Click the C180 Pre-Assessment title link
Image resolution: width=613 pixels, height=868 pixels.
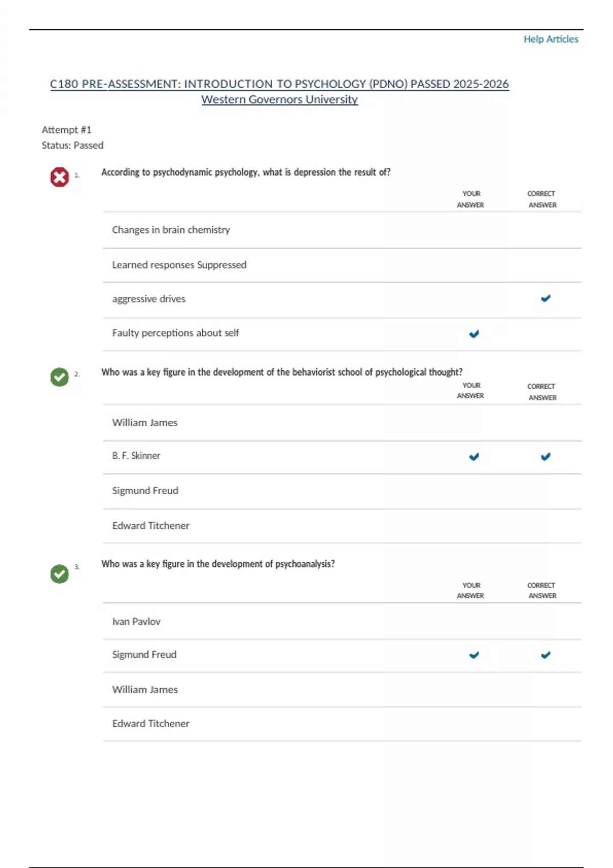click(279, 84)
